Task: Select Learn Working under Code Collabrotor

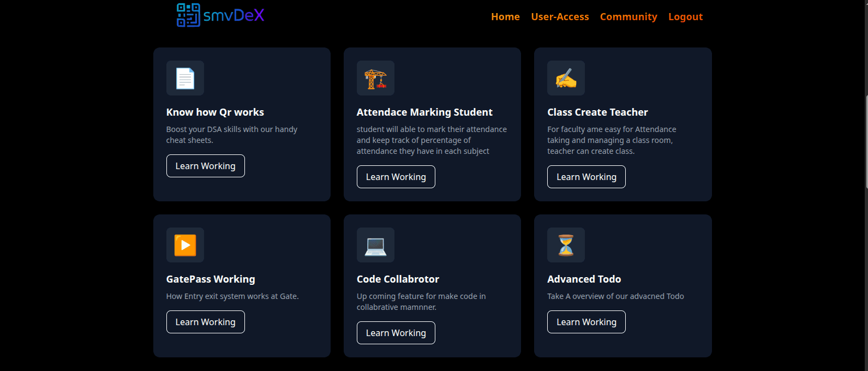Action: tap(396, 333)
